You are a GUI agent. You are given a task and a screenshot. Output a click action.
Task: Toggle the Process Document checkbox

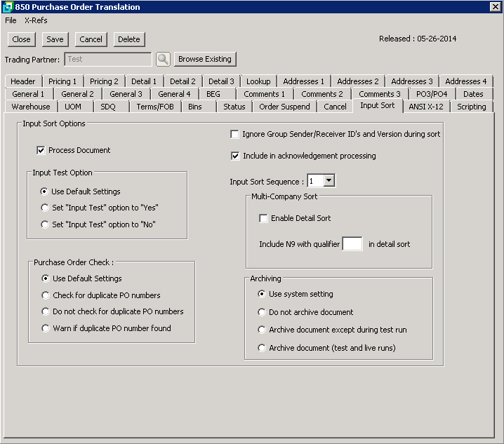(x=41, y=150)
